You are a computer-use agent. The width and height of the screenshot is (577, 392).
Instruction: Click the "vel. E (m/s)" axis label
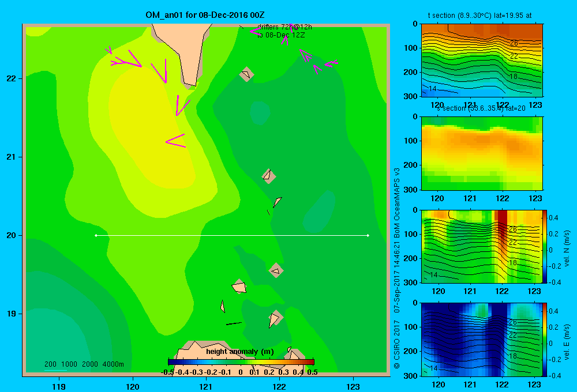567,342
